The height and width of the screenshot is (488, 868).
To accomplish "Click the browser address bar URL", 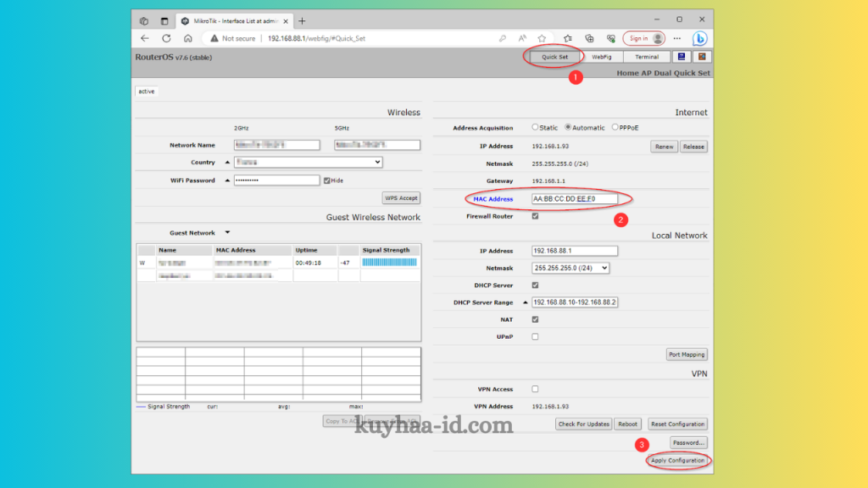I will click(317, 39).
